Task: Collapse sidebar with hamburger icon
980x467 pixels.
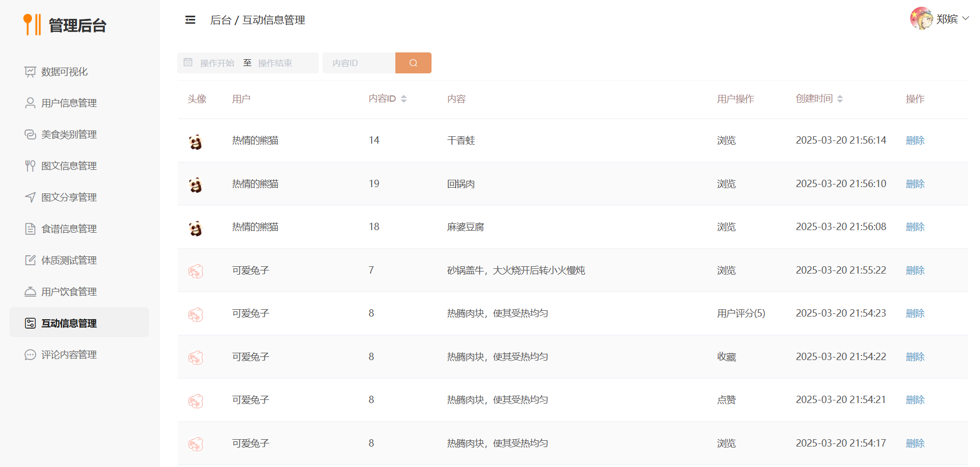Action: click(x=190, y=20)
